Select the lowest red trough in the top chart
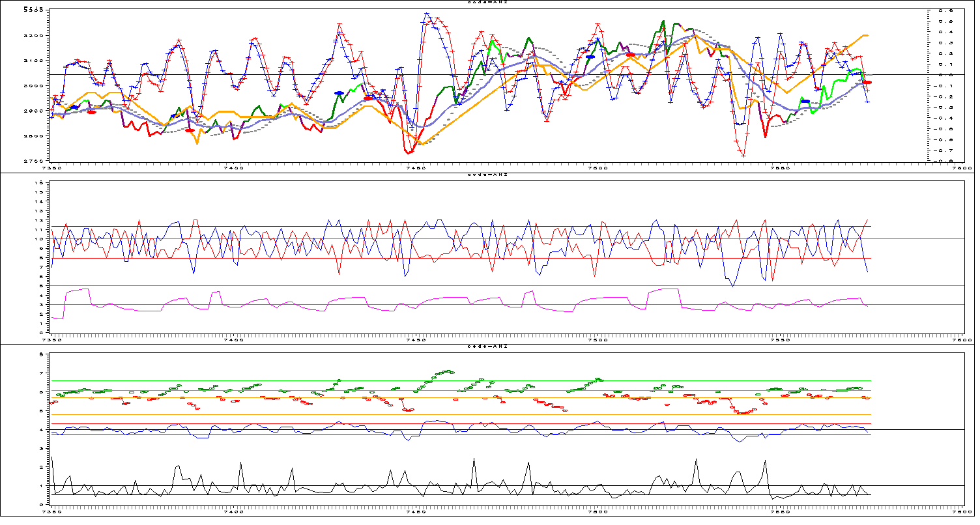The width and height of the screenshot is (980, 525). coord(743,155)
